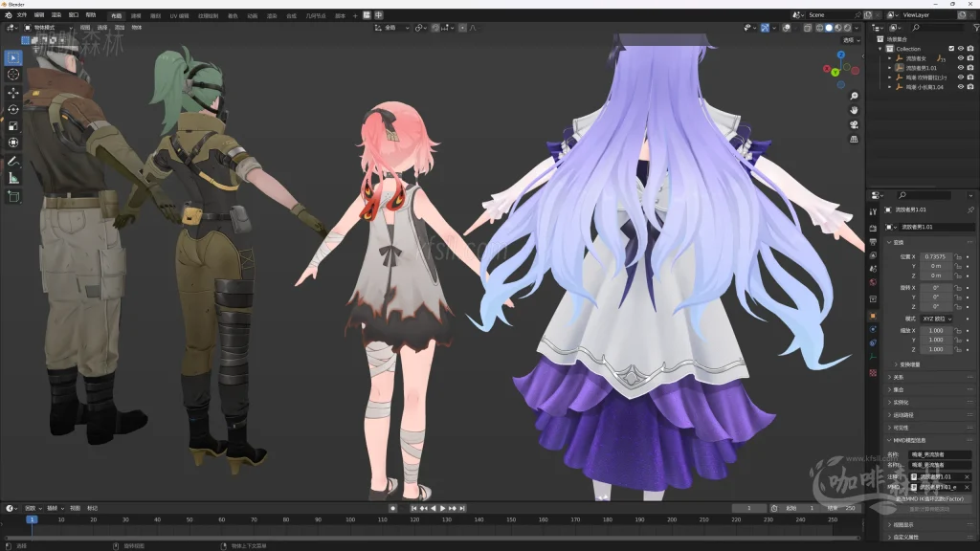Open the 文件 (File) menu

pos(22,15)
